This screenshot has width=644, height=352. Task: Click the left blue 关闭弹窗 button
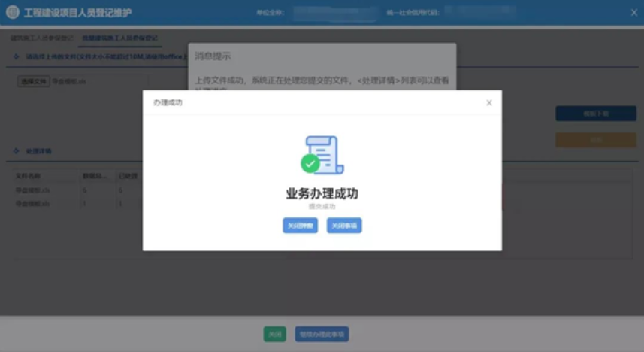pyautogui.click(x=301, y=226)
